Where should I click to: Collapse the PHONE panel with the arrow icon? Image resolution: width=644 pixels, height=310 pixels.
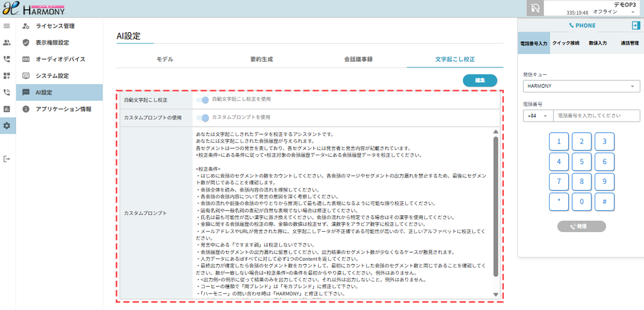coord(635,25)
